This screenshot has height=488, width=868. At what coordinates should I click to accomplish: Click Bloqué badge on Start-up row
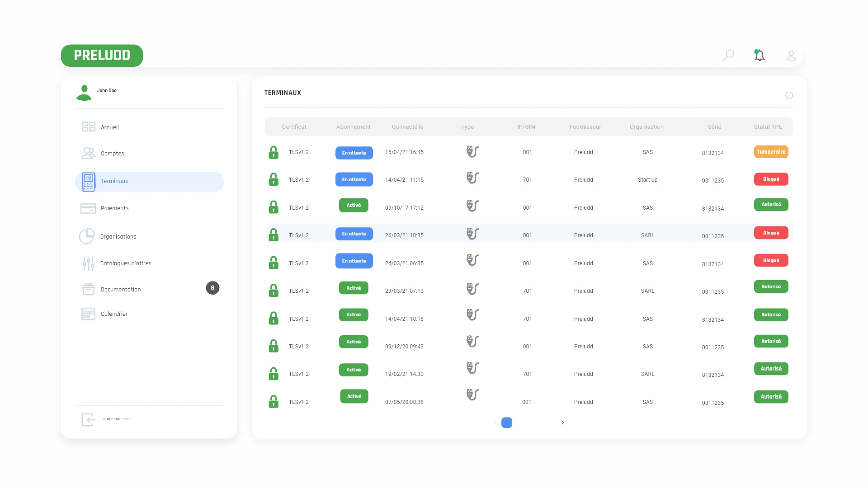click(x=771, y=179)
